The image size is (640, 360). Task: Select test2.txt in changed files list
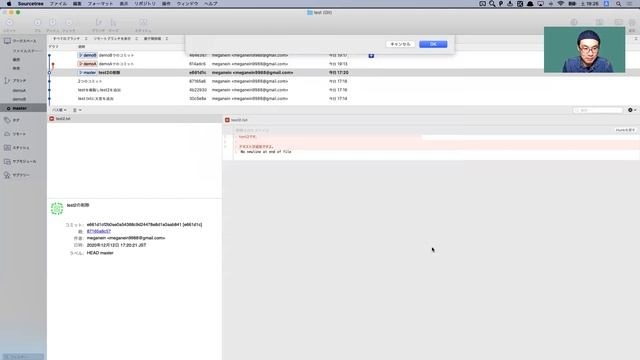[x=134, y=119]
